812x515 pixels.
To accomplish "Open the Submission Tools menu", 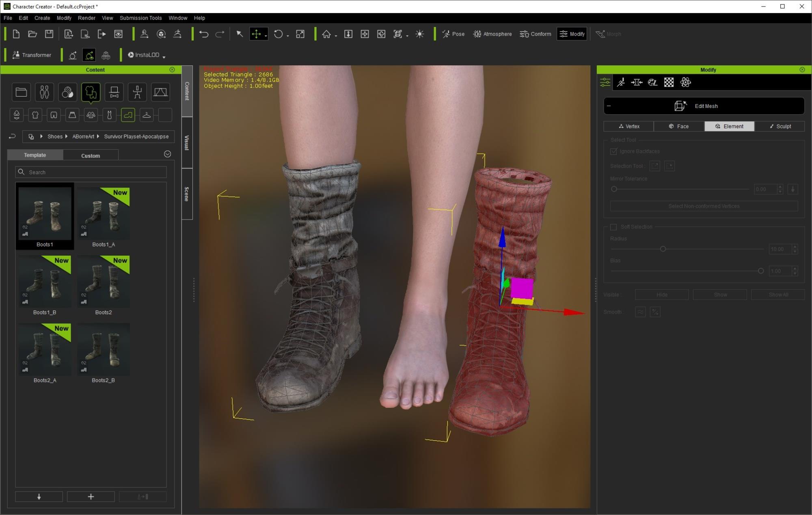I will tap(140, 18).
